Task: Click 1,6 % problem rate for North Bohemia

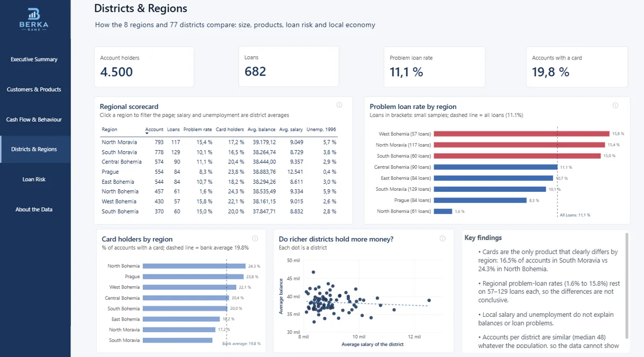Action: coord(207,191)
